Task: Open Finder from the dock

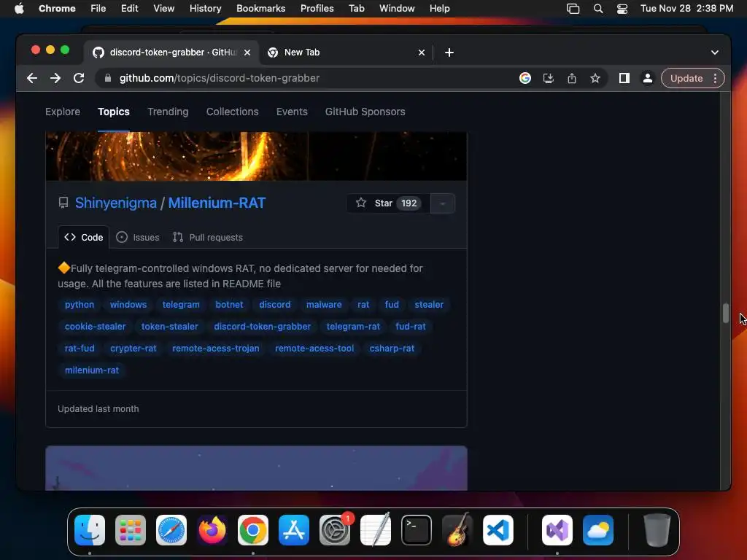Action: [x=90, y=530]
